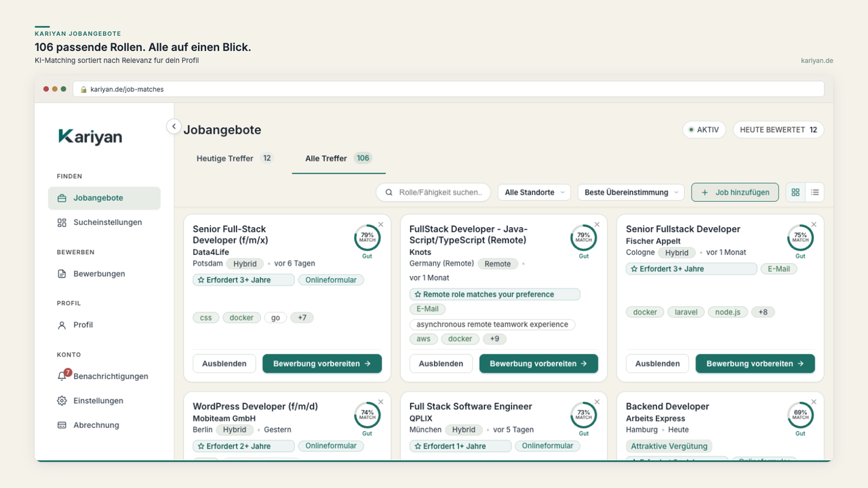Image resolution: width=868 pixels, height=488 pixels.
Task: Open Benachrichtigungen in sidebar
Action: (x=104, y=376)
